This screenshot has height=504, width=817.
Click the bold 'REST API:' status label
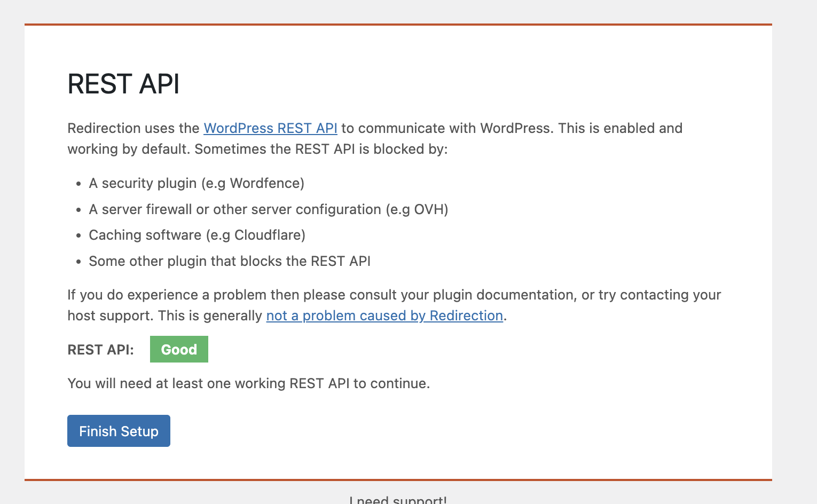[x=100, y=350]
